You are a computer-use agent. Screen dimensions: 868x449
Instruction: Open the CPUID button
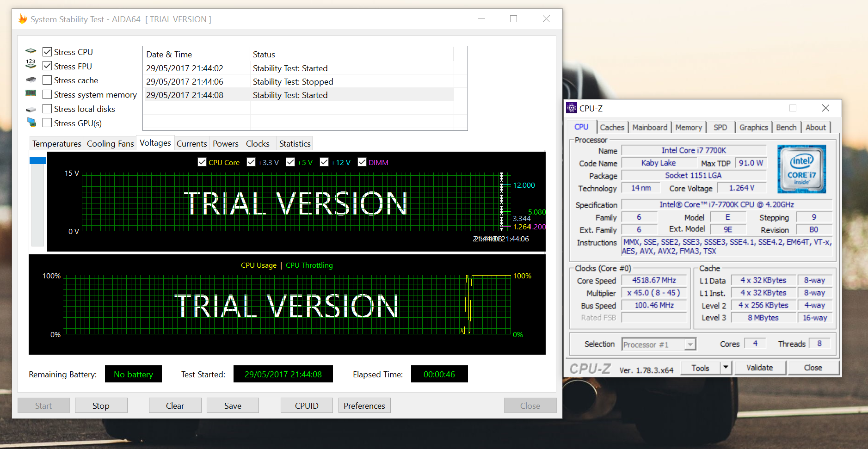307,406
